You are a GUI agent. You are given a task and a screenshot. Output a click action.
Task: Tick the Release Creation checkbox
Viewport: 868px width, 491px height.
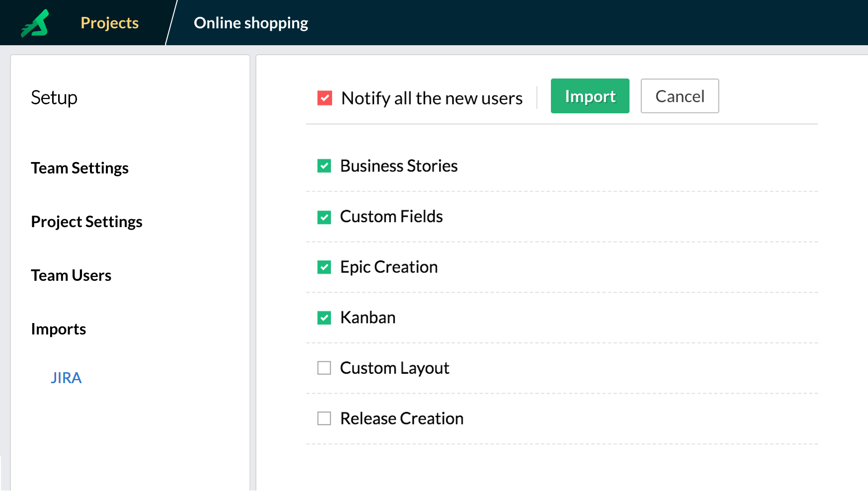click(324, 418)
